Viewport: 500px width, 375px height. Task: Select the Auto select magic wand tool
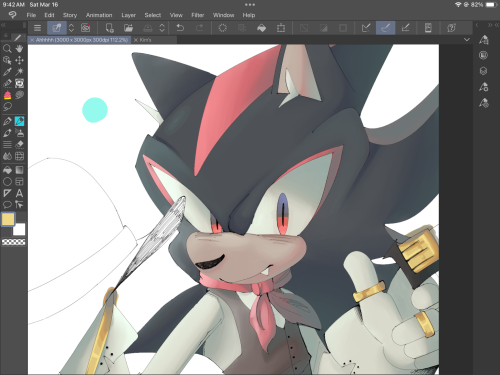19,72
